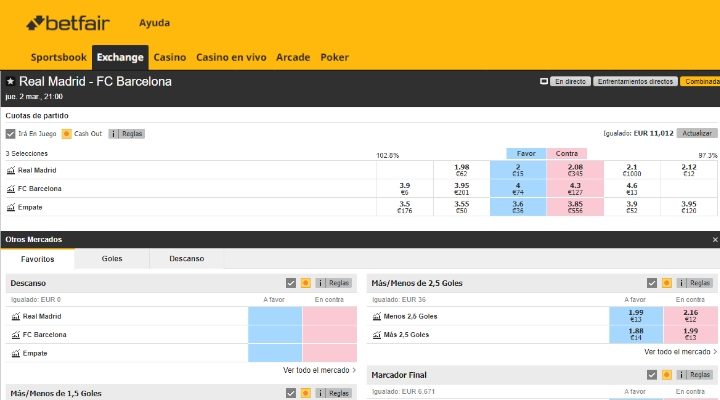Open the graph icon for FC Barcelona

pyautogui.click(x=11, y=188)
